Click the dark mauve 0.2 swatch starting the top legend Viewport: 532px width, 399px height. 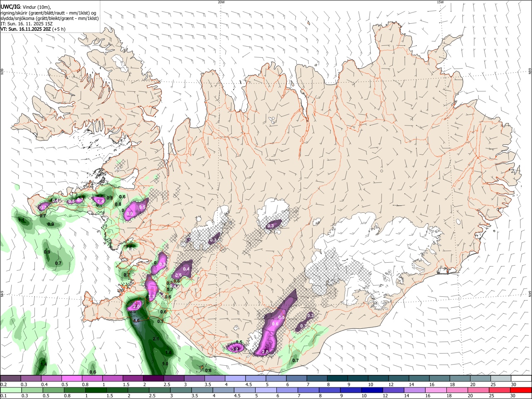(10, 379)
